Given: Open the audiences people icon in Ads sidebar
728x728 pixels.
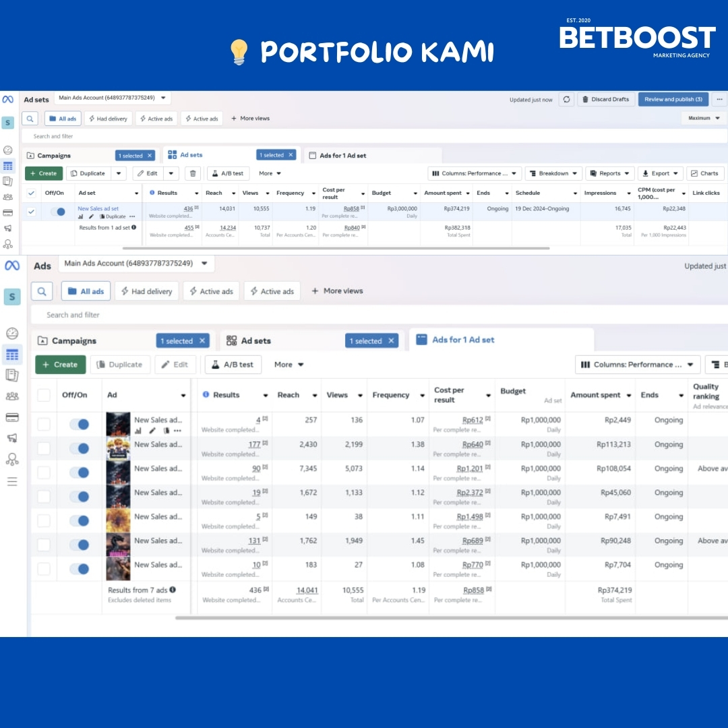Looking at the screenshot, I should click(12, 396).
